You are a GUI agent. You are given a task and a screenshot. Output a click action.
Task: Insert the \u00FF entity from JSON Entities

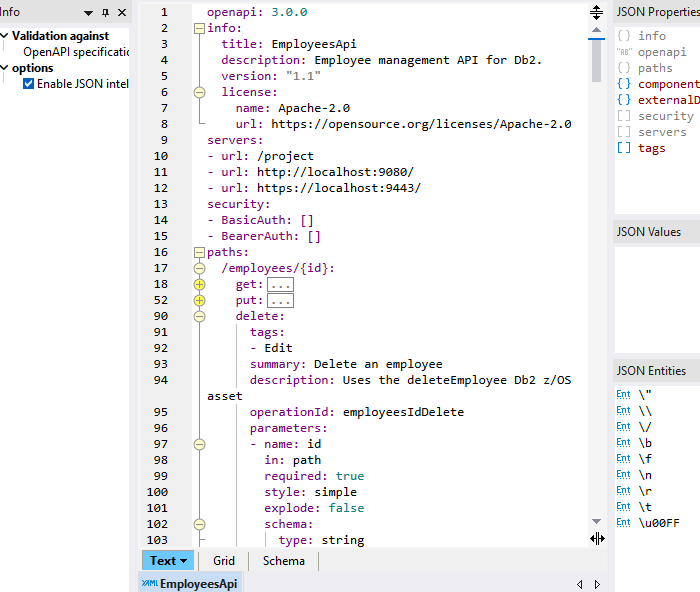660,522
